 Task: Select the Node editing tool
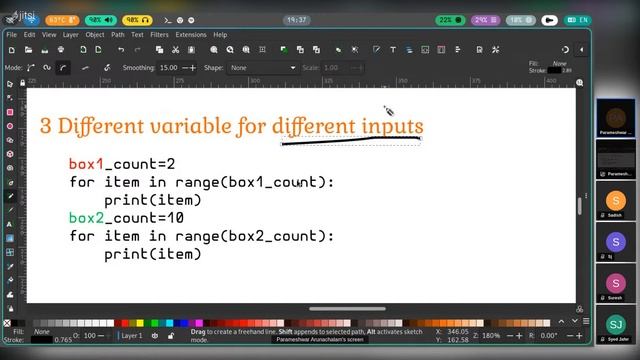[10, 98]
